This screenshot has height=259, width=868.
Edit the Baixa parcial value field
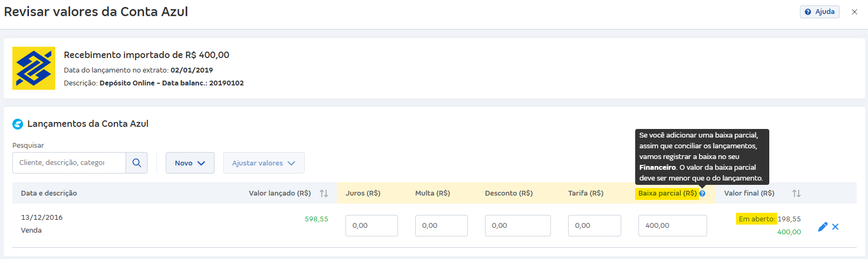(x=672, y=226)
